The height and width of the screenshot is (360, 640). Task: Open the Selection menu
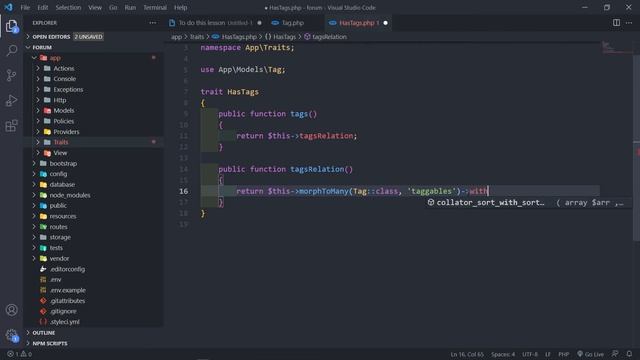click(68, 7)
